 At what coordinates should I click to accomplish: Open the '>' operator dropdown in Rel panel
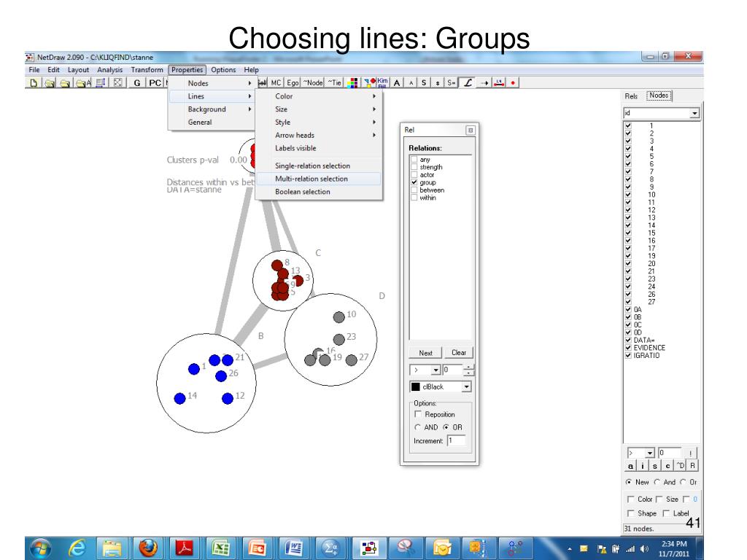click(436, 370)
